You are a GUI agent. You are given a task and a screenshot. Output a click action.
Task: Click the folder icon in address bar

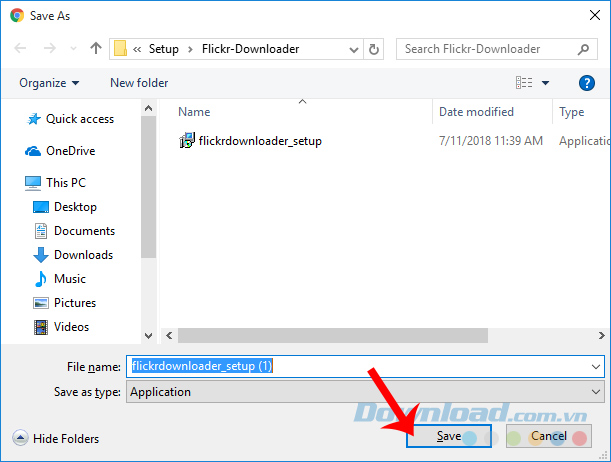pos(120,49)
